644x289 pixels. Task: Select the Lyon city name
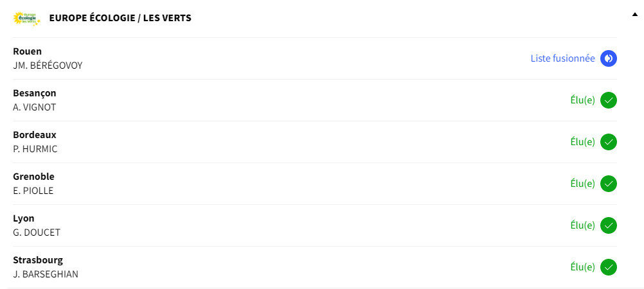point(23,218)
